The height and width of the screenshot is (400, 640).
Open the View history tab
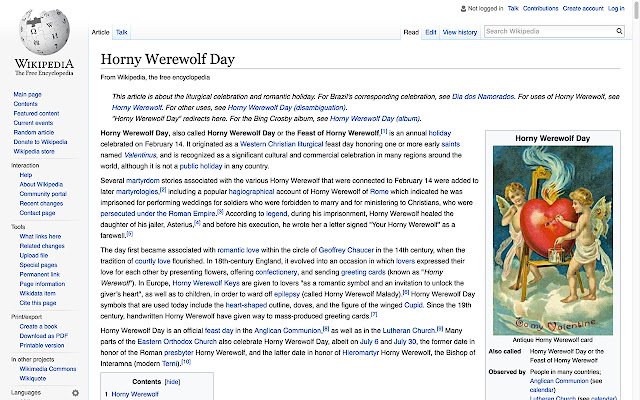(x=460, y=32)
